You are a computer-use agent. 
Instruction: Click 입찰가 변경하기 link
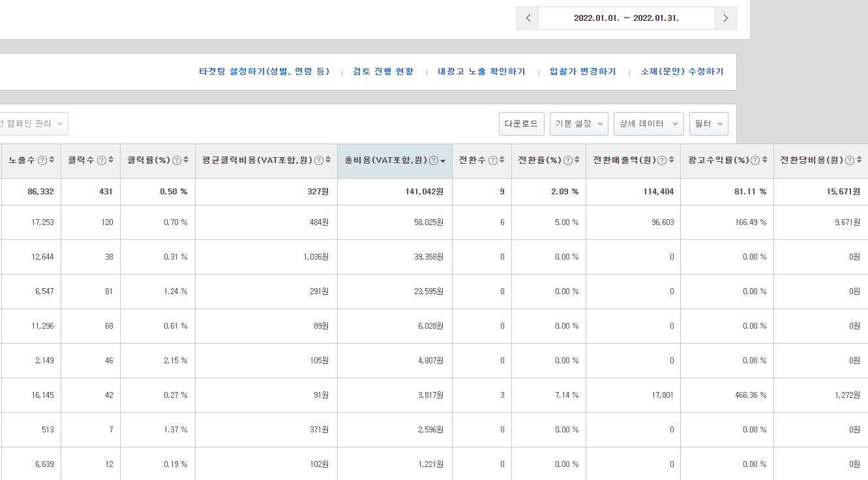(x=582, y=72)
